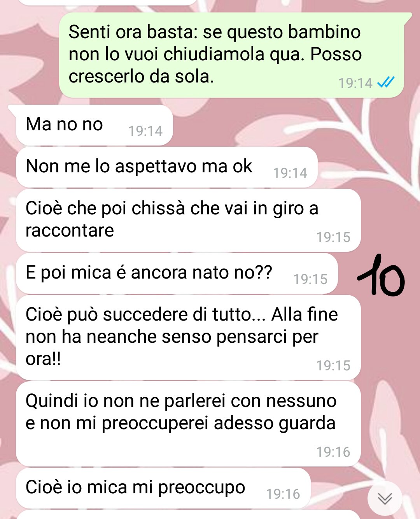
Task: Tap the handwritten 10 annotation
Action: pos(381,274)
